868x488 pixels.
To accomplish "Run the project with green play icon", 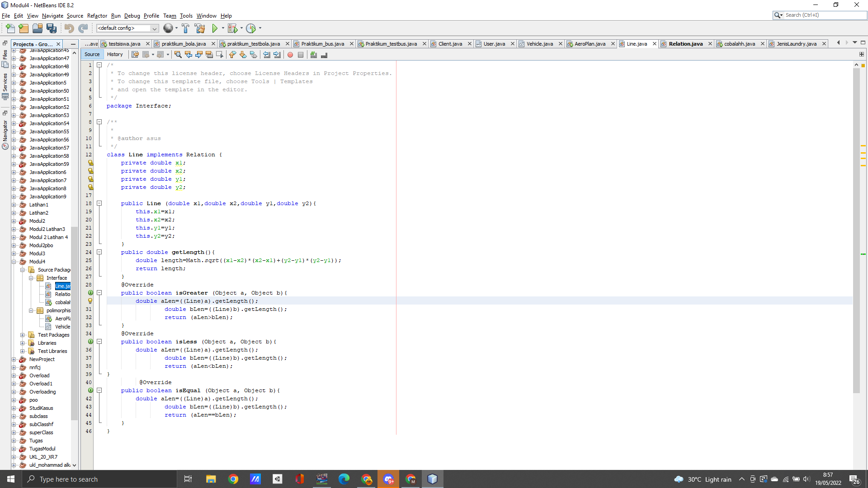I will tap(215, 28).
